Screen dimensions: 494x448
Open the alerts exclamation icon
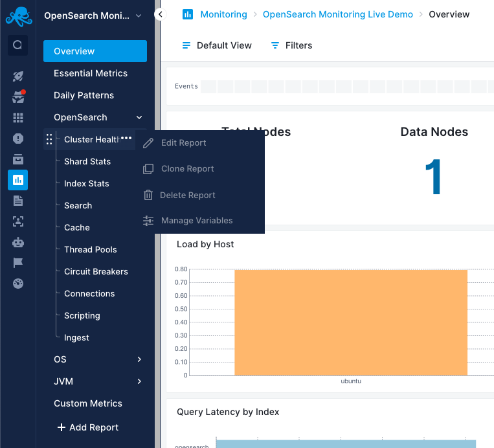point(18,139)
